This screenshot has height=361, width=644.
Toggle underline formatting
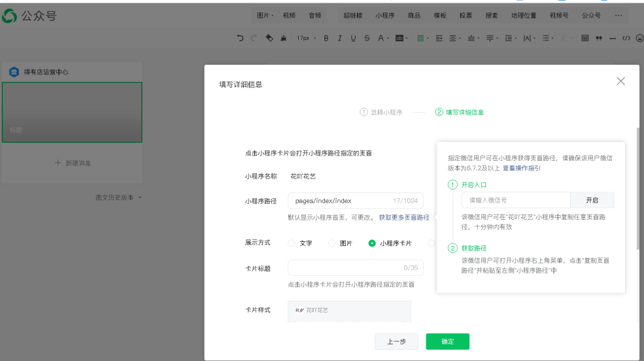tap(353, 38)
